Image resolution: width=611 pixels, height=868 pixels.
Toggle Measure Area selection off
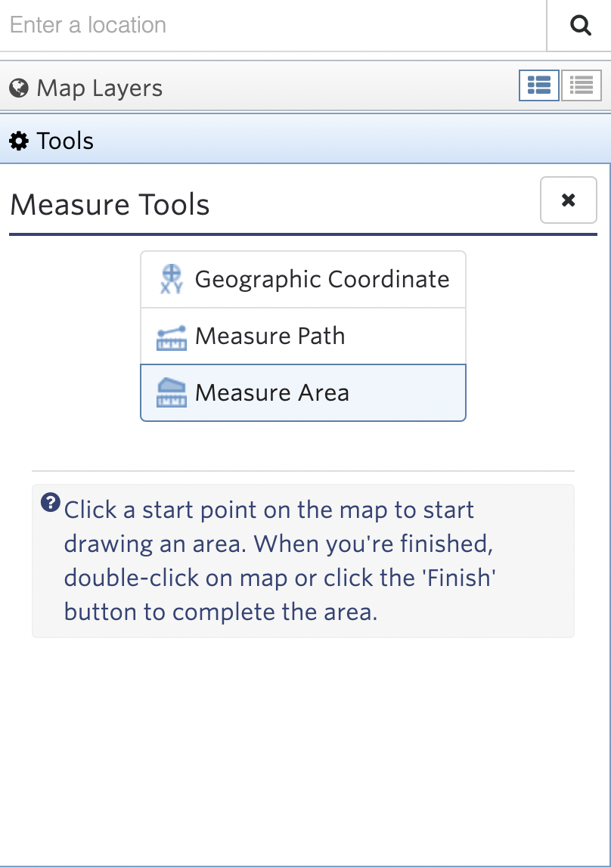302,392
